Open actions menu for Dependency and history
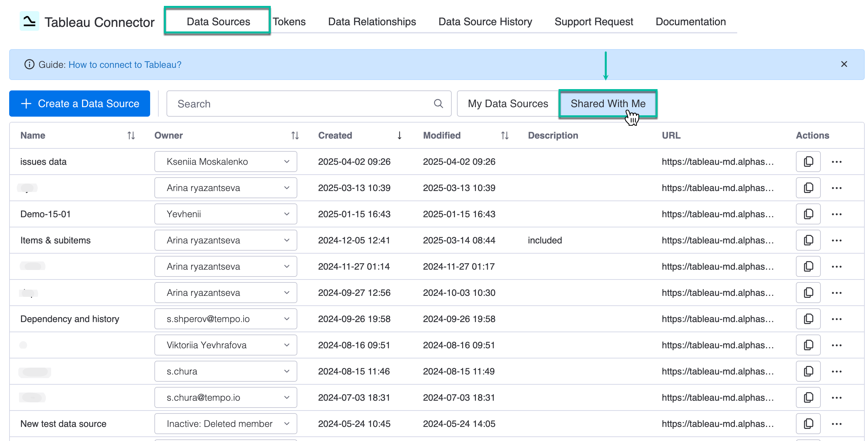The image size is (868, 441). 837,319
